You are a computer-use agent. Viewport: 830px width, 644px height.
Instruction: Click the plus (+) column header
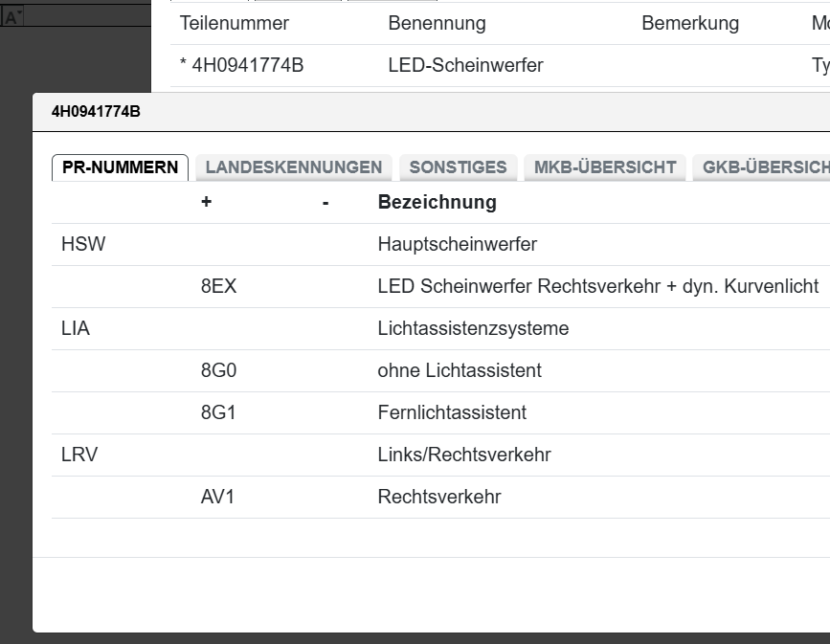(204, 202)
